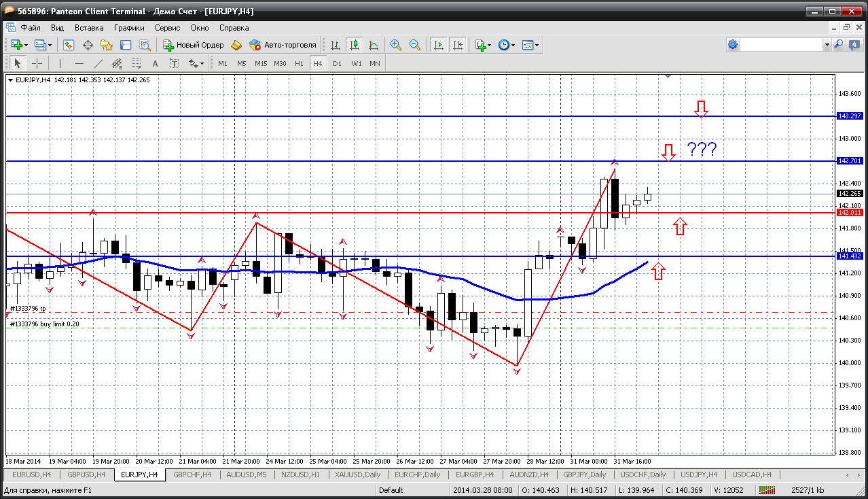
Task: Expand the EURJPY,H4 chart title triangle
Action: click(11, 80)
